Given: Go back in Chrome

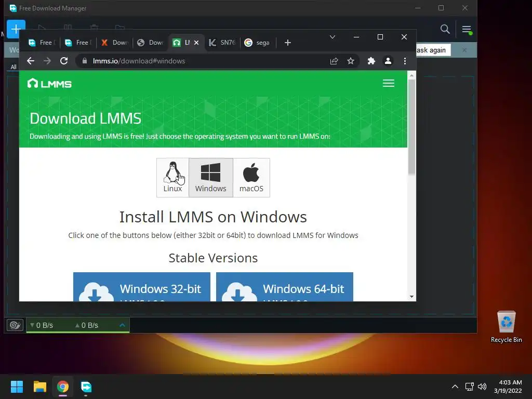Looking at the screenshot, I should 31,61.
